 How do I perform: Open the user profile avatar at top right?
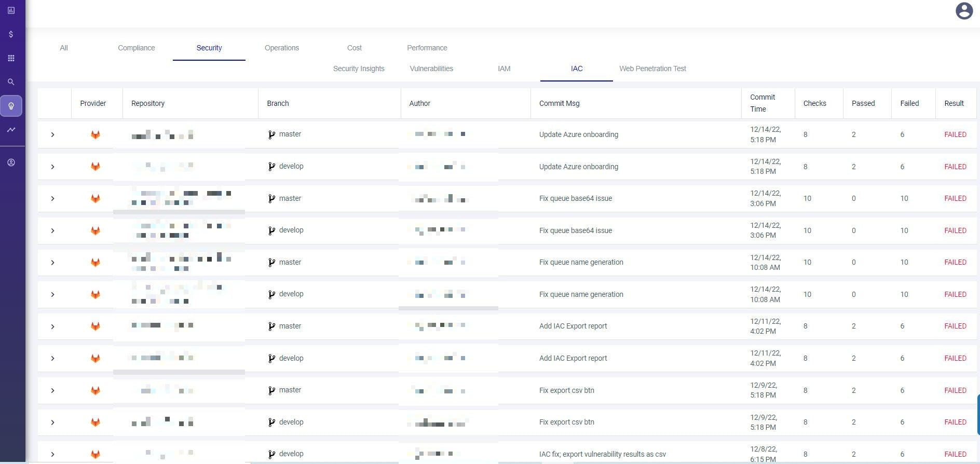pos(964,11)
